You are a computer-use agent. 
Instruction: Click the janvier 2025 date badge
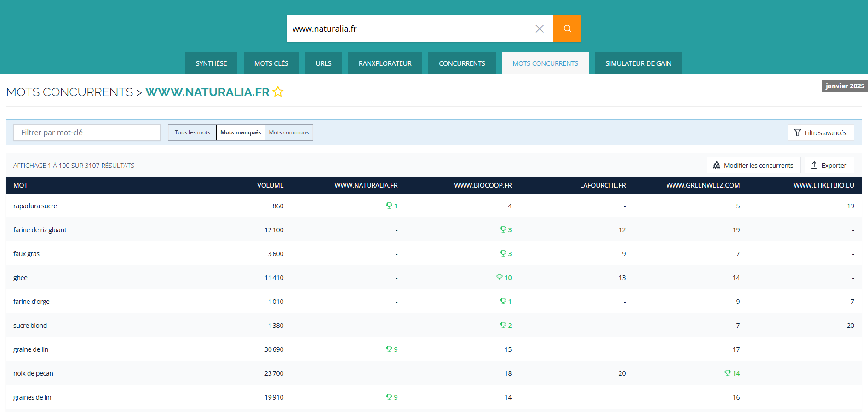(845, 86)
